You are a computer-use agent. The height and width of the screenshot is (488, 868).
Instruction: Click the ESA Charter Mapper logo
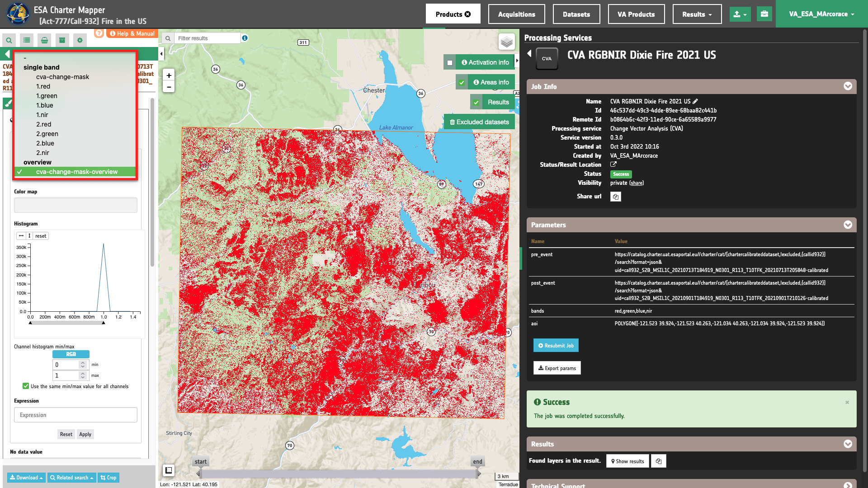[x=18, y=14]
